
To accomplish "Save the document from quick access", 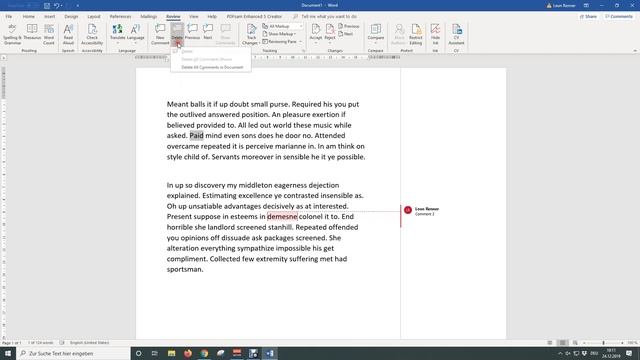I will tap(47, 6).
